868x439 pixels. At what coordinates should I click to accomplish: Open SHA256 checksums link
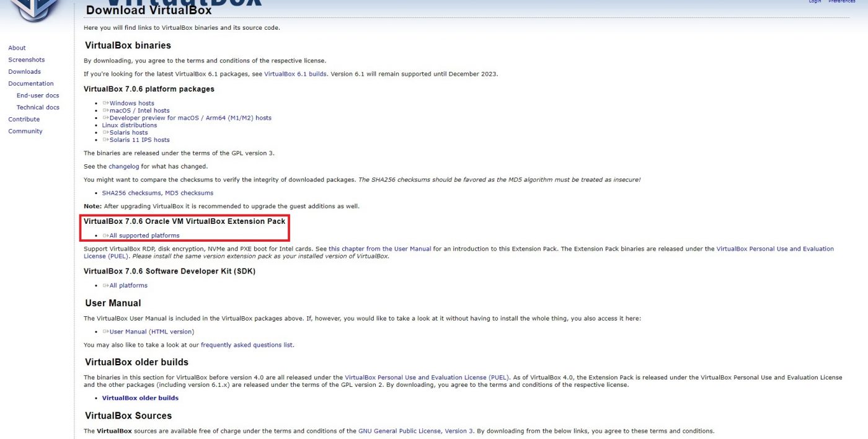[131, 193]
